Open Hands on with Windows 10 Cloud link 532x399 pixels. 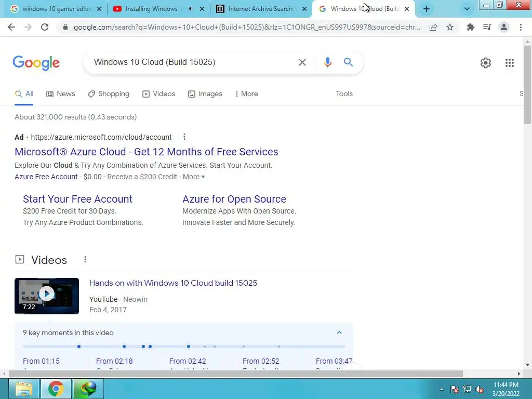[x=174, y=283]
